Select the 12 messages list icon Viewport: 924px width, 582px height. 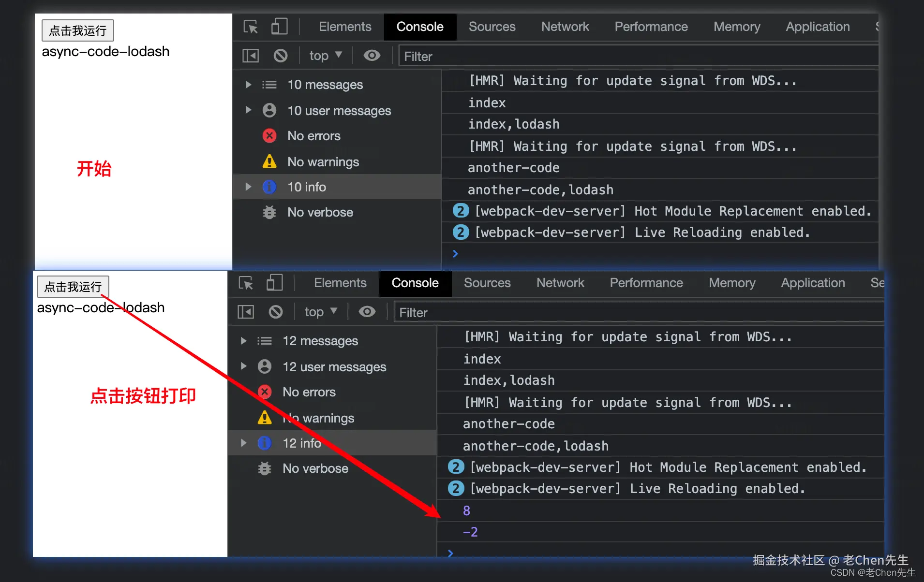pyautogui.click(x=265, y=341)
